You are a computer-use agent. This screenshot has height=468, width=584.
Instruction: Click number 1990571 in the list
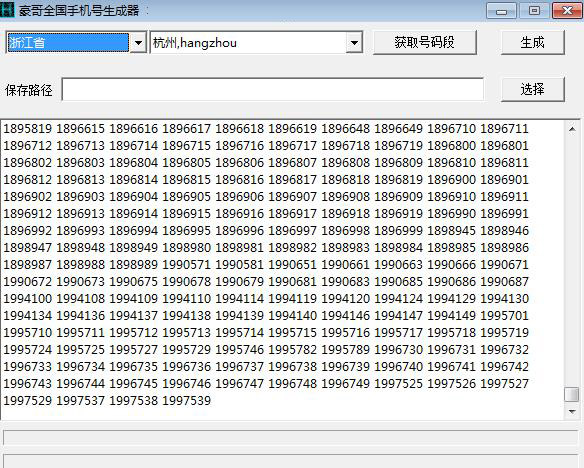point(187,265)
